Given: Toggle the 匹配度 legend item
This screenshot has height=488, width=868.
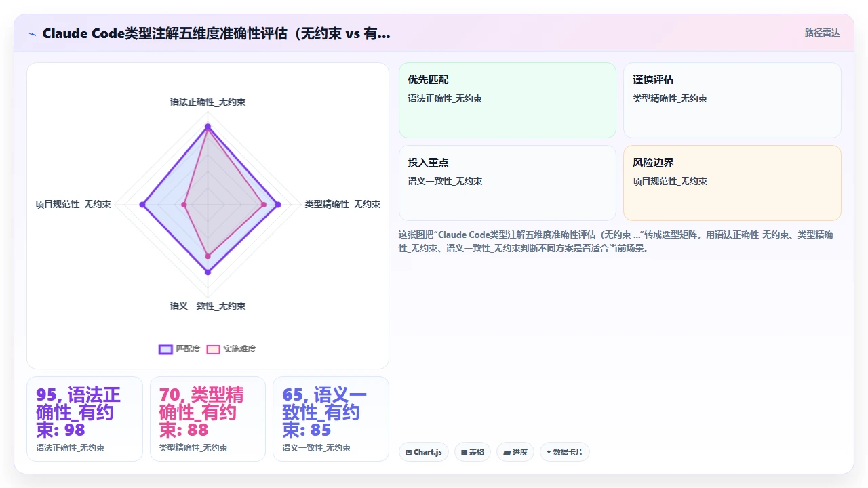Looking at the screenshot, I should coord(180,349).
